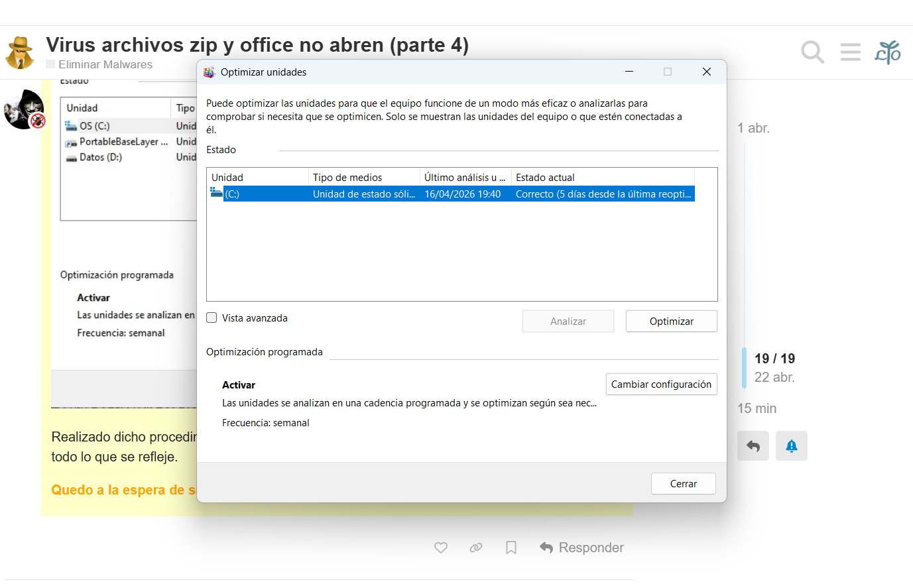Click the 16/04/2026 19:40 cell
Viewport: 913px width, 588px height.
tap(463, 194)
